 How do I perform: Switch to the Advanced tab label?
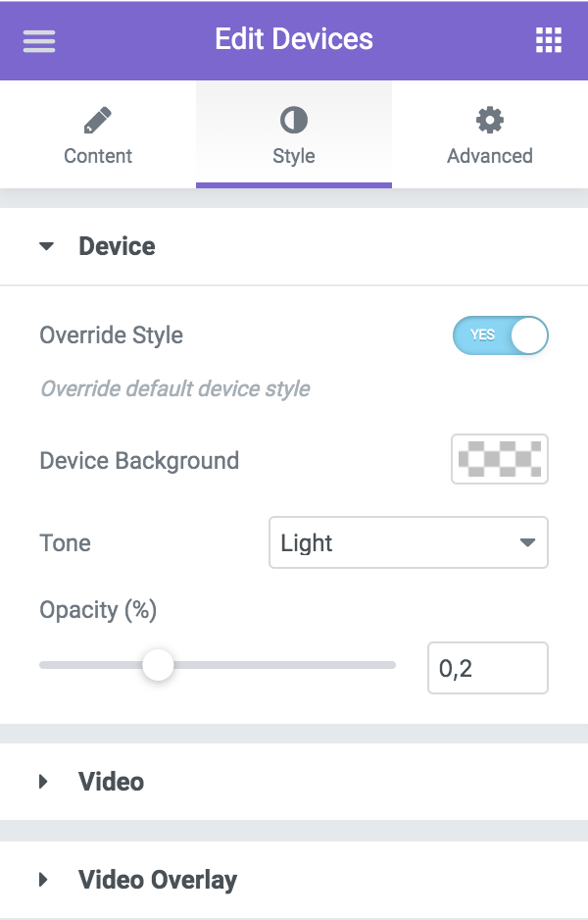click(490, 156)
